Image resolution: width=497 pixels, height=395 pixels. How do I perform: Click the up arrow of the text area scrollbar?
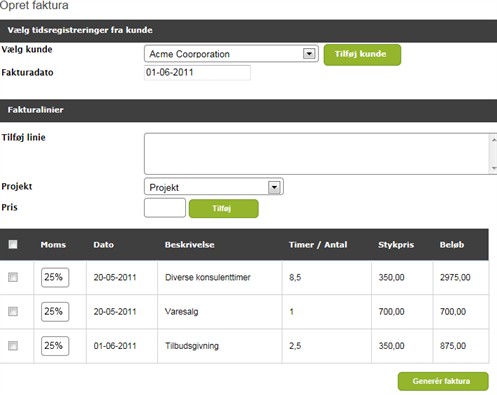(x=494, y=139)
